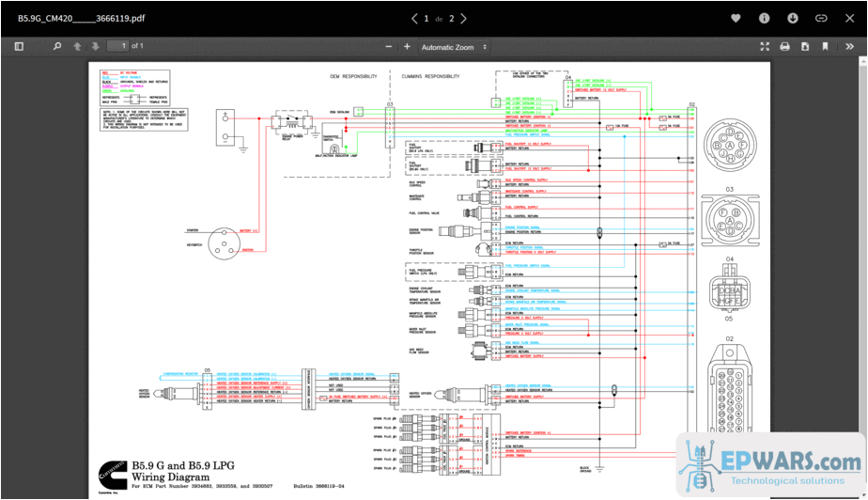Zoom out with the minus button
This screenshot has height=500, width=868.
pos(387,47)
